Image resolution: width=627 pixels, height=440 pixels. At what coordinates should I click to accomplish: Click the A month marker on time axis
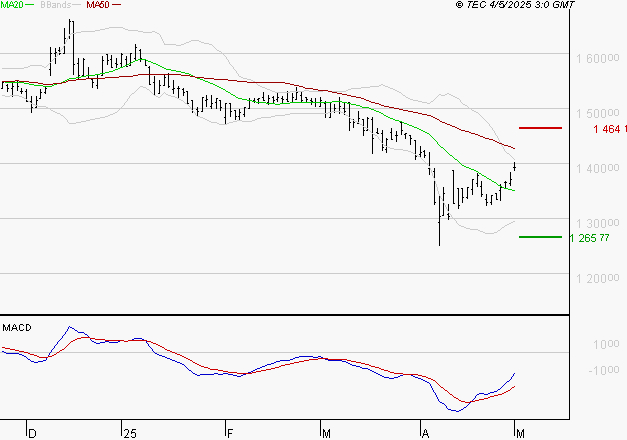[x=425, y=433]
